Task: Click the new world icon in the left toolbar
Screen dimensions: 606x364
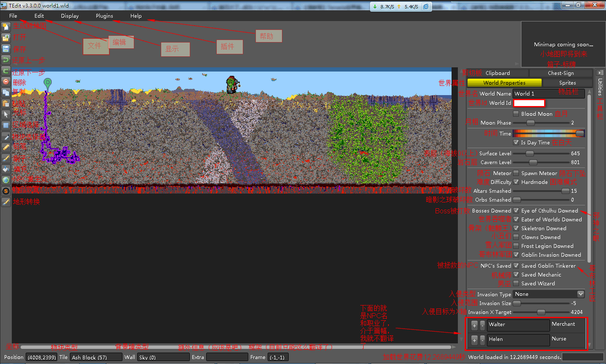Action: (x=6, y=27)
